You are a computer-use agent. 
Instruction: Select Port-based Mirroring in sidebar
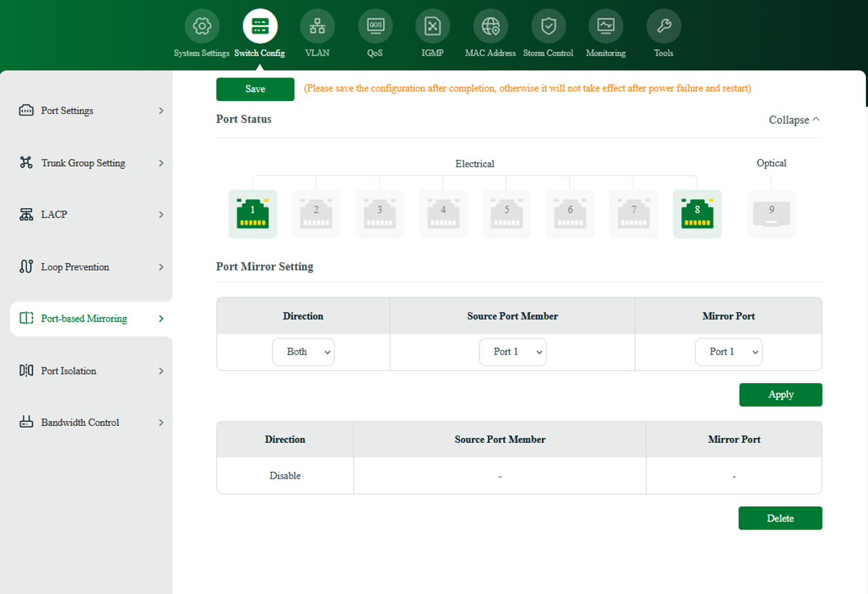(83, 318)
